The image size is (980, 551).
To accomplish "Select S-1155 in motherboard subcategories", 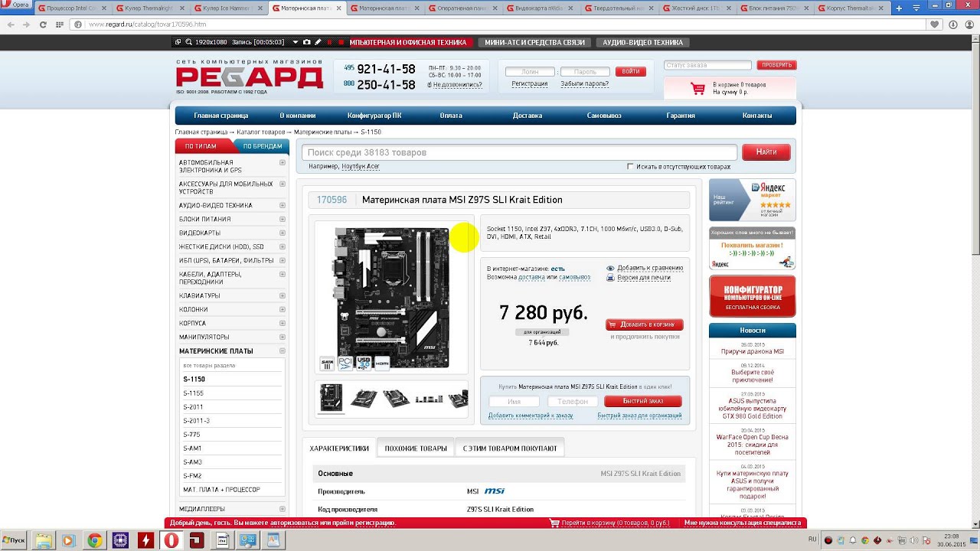I will point(194,393).
